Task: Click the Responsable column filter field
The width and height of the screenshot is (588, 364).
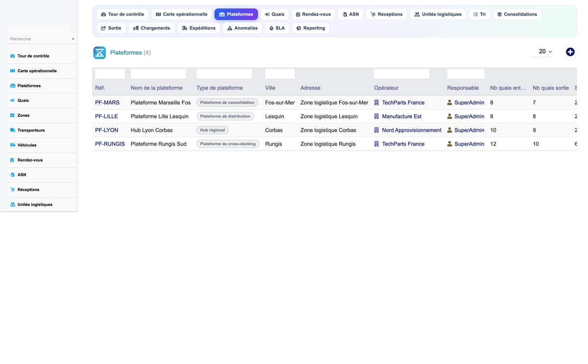Action: click(465, 74)
